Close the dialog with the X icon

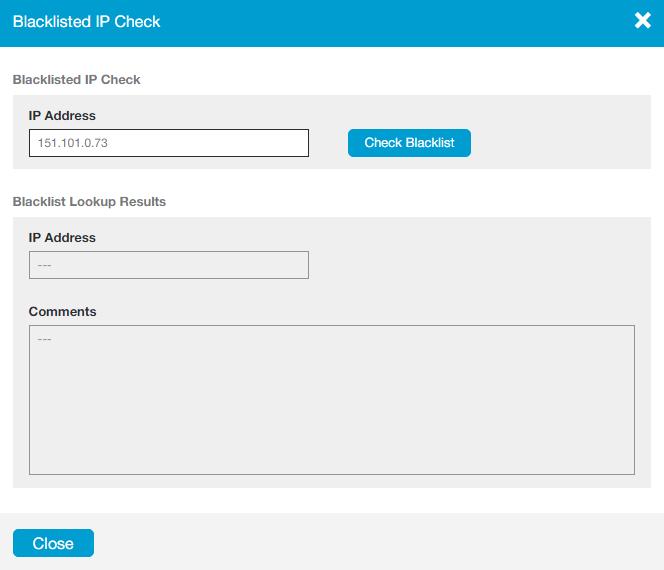[642, 21]
